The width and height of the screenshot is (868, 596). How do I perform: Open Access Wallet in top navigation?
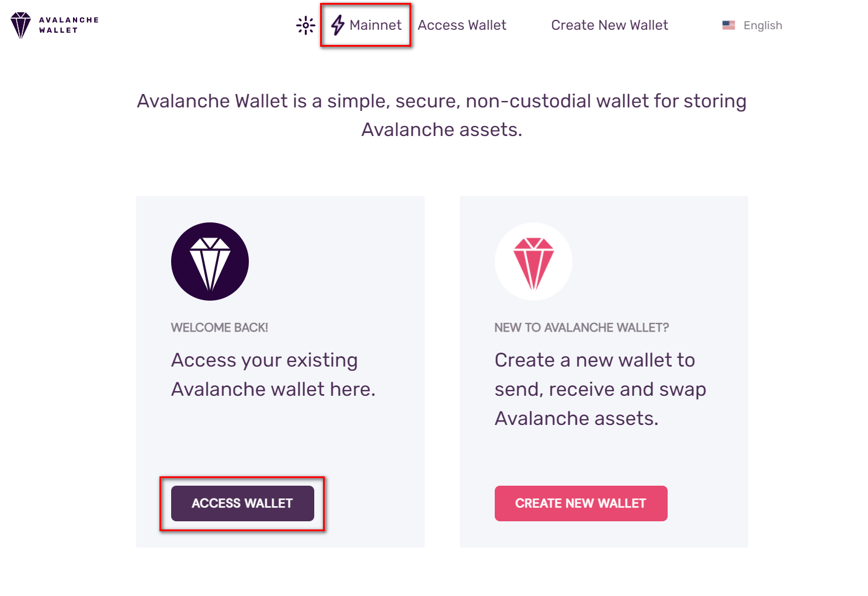coord(462,25)
